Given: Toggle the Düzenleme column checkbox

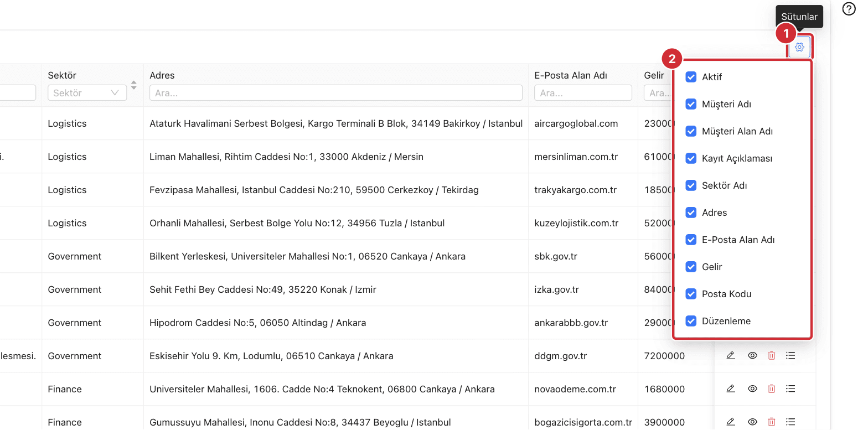Looking at the screenshot, I should coord(691,321).
